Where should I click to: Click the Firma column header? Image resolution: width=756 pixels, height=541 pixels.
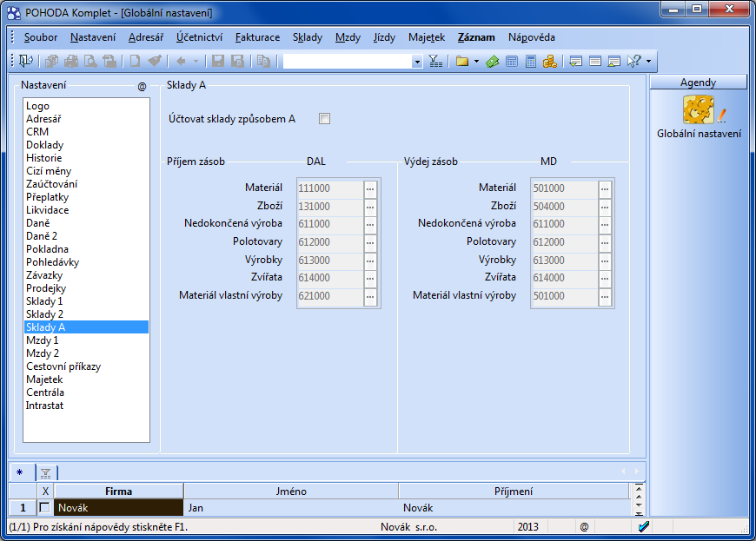coord(118,492)
